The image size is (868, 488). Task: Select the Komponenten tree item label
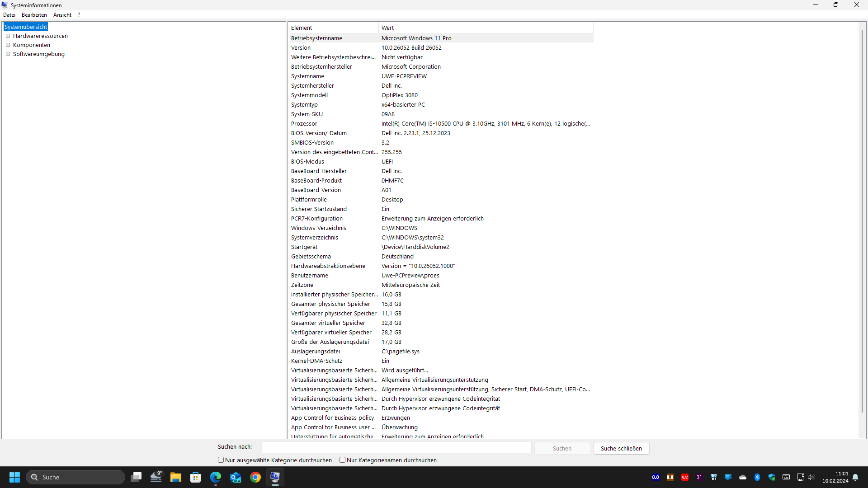(32, 45)
